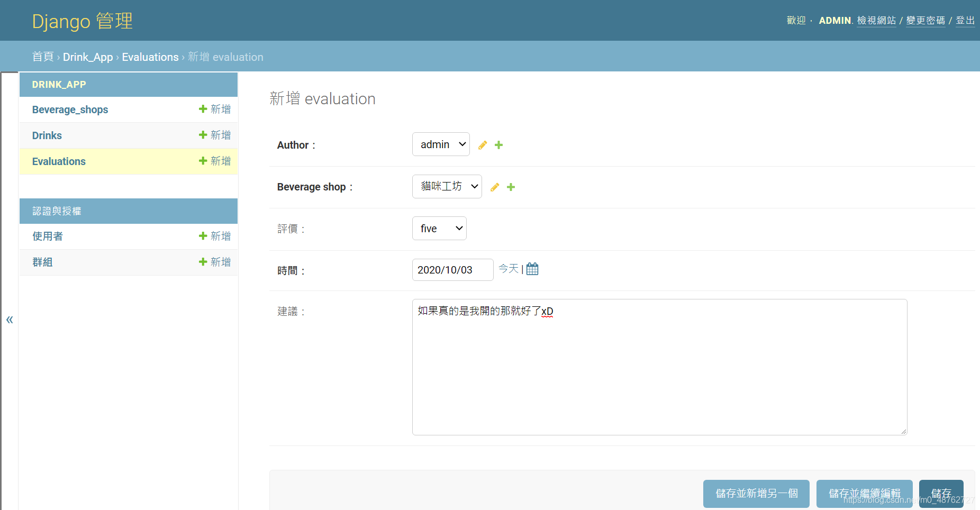Open Beverage_shops in the sidebar
The height and width of the screenshot is (510, 980).
click(x=70, y=110)
